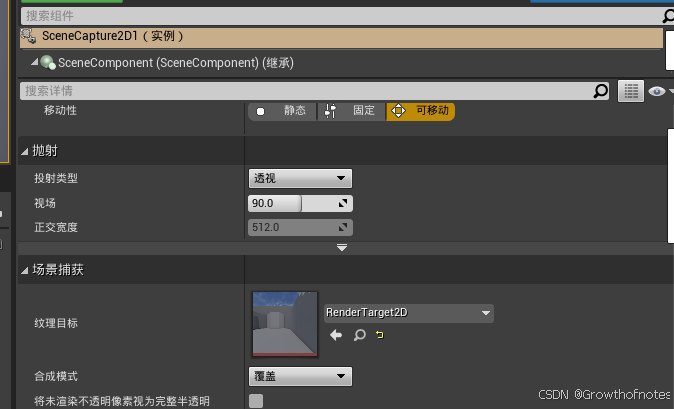Click the 移动性 property label

(60, 110)
